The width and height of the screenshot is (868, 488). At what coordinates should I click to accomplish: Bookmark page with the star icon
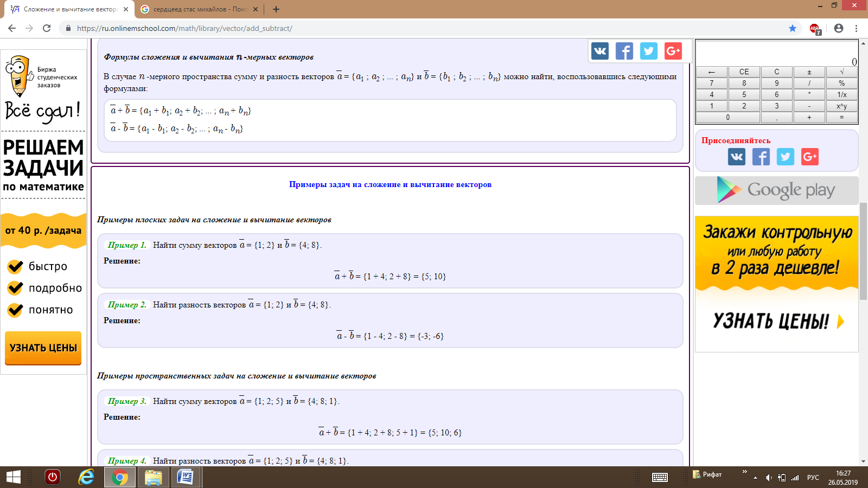793,28
